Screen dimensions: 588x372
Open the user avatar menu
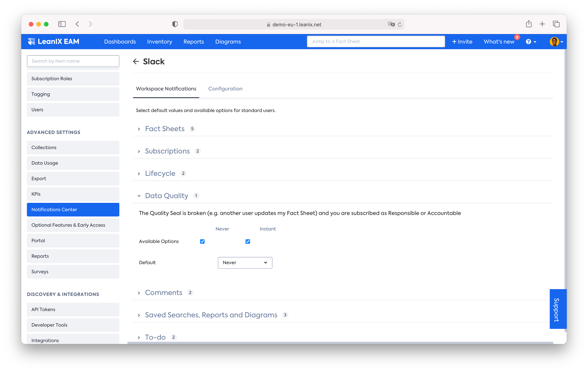[557, 42]
